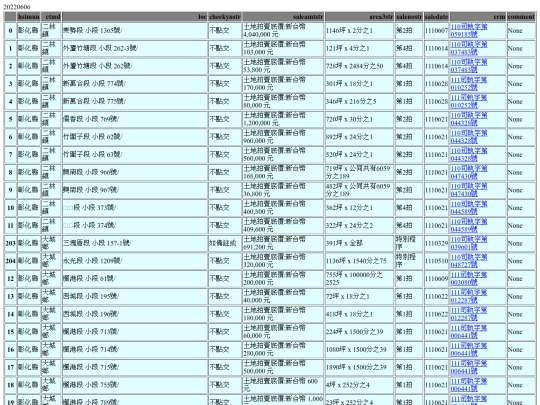
Task: Open the crm link in row 11
Action: [x=469, y=226]
